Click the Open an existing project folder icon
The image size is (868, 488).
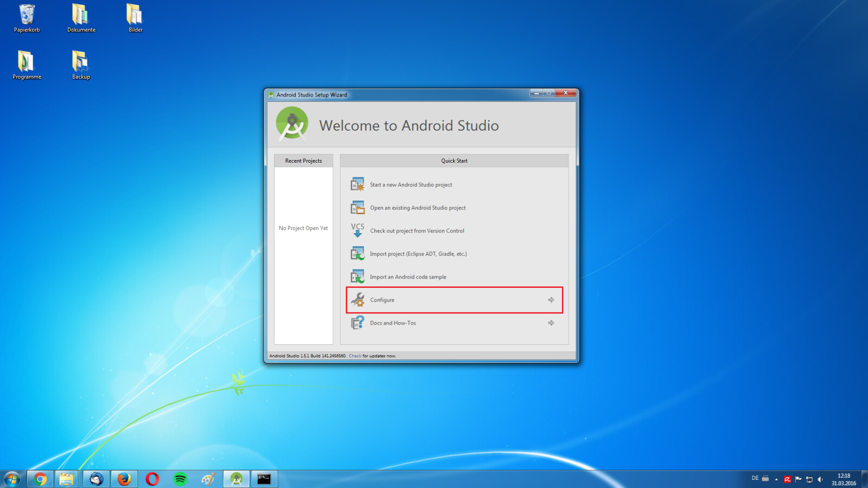pyautogui.click(x=358, y=208)
